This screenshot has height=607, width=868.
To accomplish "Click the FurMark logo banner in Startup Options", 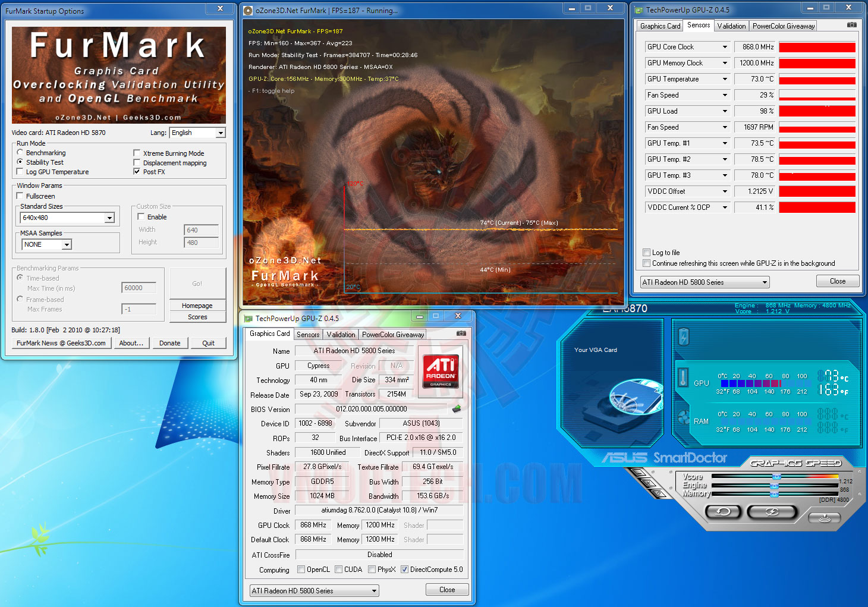I will point(119,75).
